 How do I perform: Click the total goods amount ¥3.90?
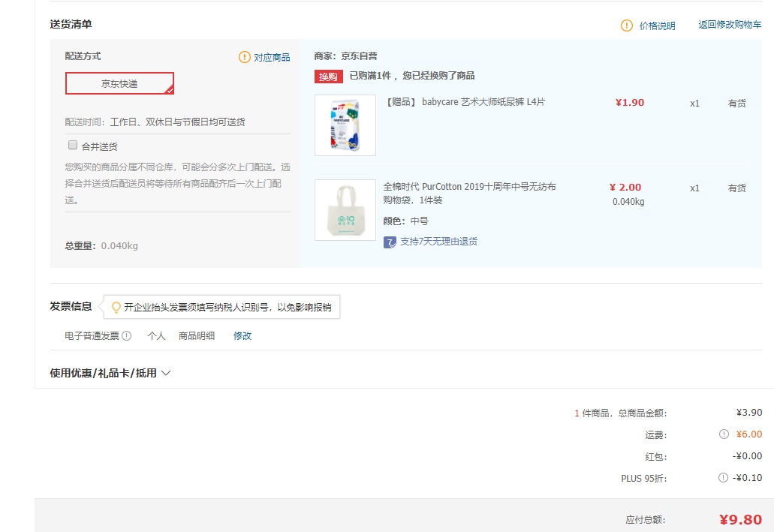coord(748,413)
